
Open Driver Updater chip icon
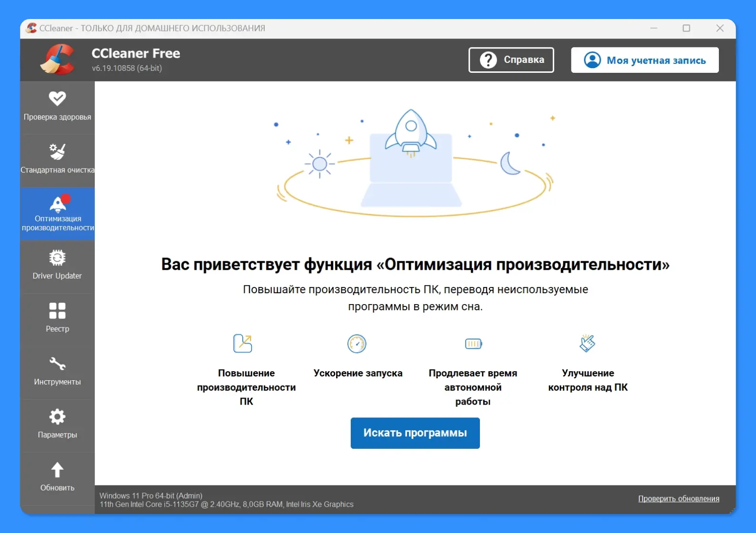point(57,257)
